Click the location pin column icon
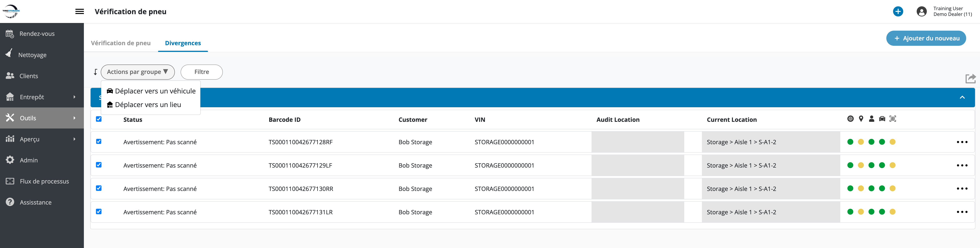This screenshot has width=980, height=248. (x=861, y=119)
